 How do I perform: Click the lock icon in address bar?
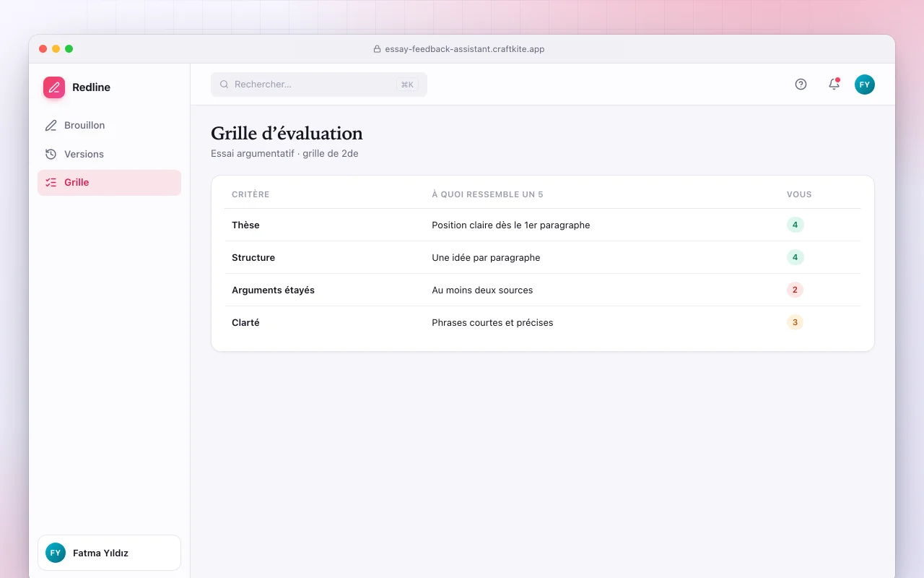[x=377, y=49]
